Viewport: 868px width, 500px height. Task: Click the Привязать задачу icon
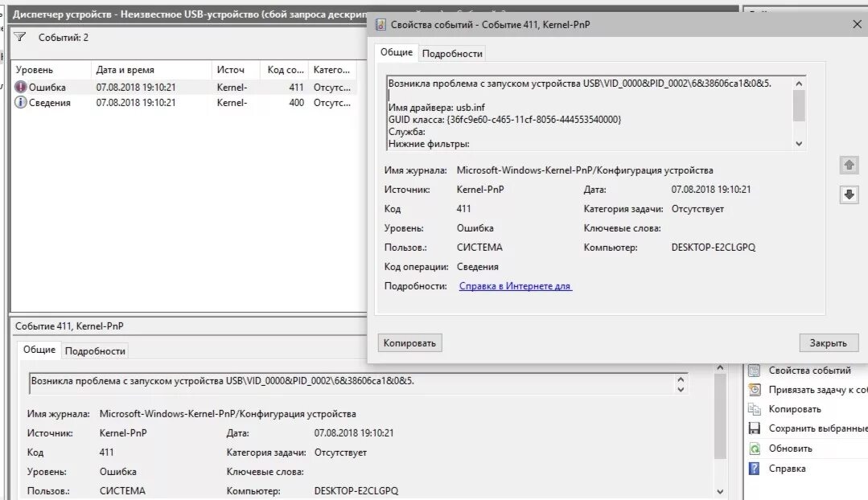tap(754, 390)
